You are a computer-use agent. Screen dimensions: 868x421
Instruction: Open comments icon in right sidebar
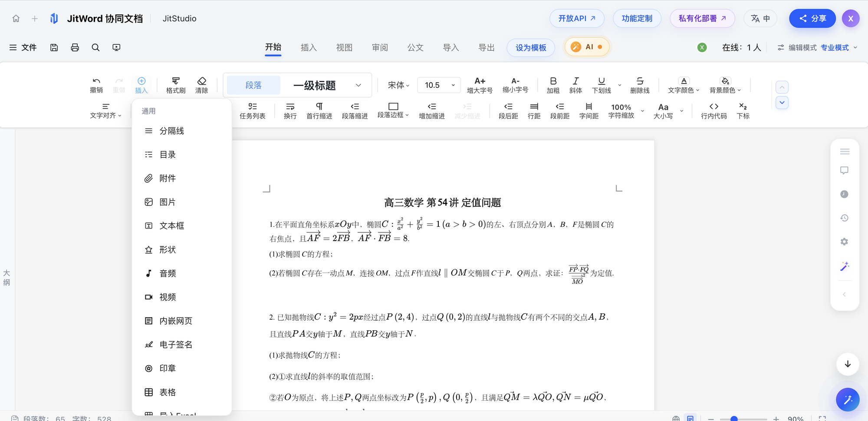tap(844, 170)
